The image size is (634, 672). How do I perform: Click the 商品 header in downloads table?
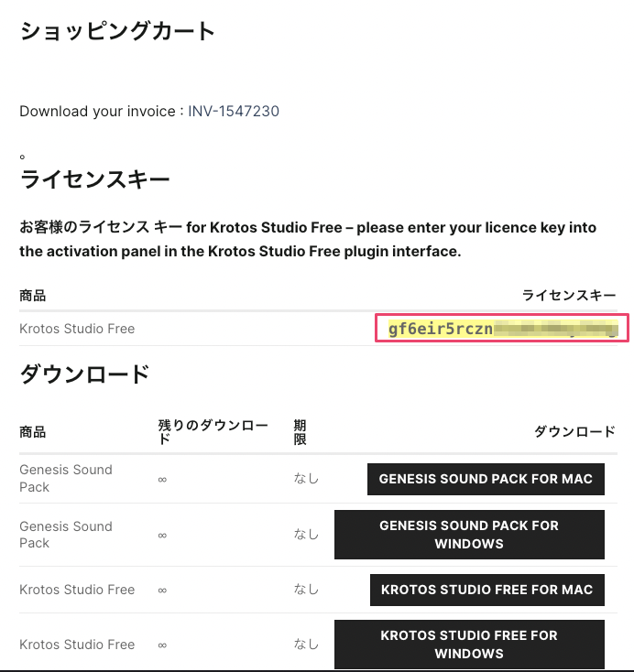point(33,432)
